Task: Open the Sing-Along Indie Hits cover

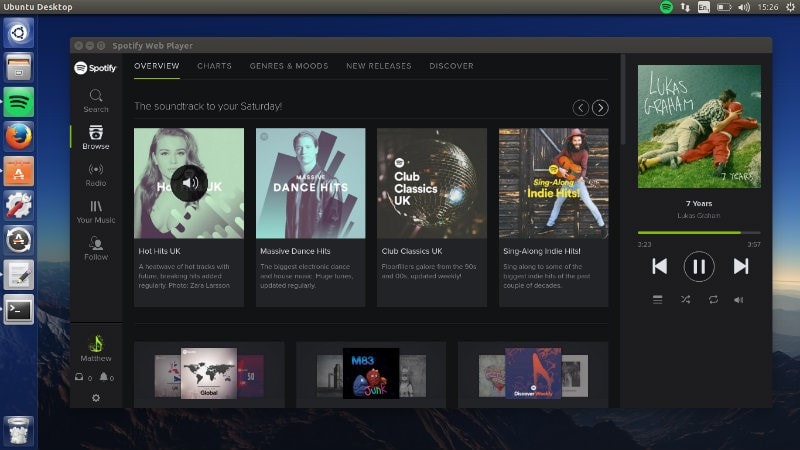Action: [554, 183]
